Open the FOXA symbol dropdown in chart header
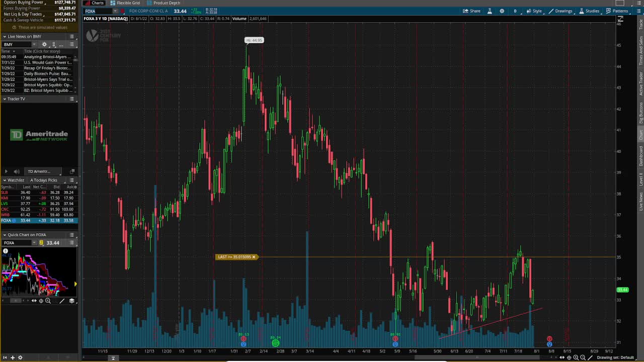The height and width of the screenshot is (362, 644). coord(115,11)
